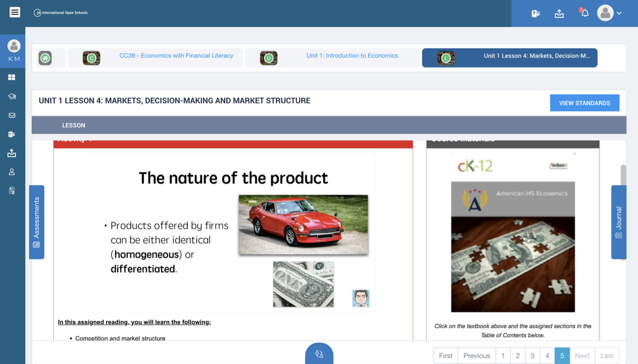Viewport: 638px width, 364px height.
Task: Open the Teams icon in sidebar
Action: click(x=12, y=134)
